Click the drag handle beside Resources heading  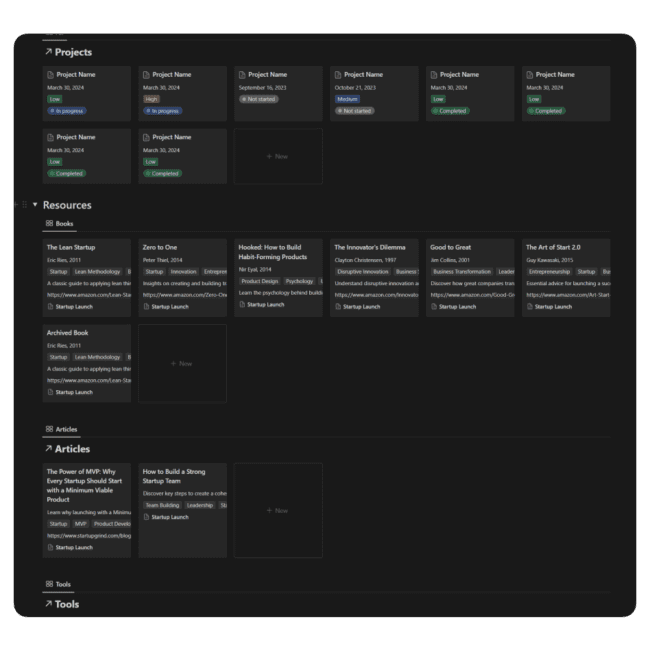(24, 205)
